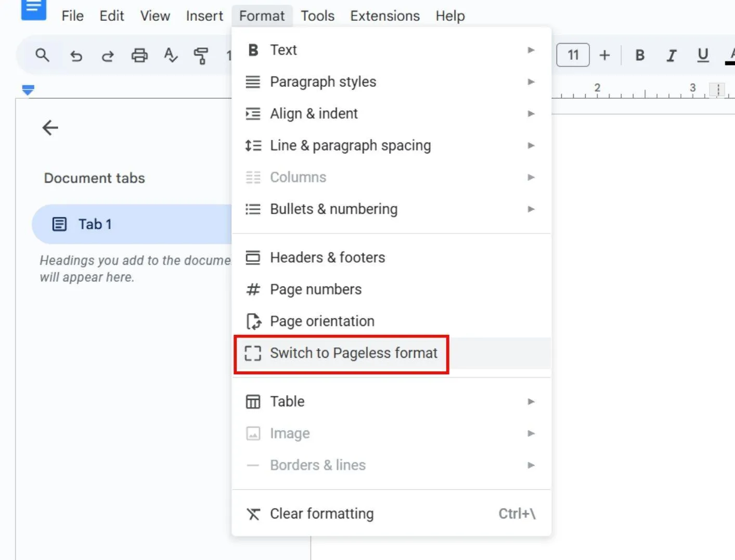Open Page numbers option
735x560 pixels.
pos(391,289)
